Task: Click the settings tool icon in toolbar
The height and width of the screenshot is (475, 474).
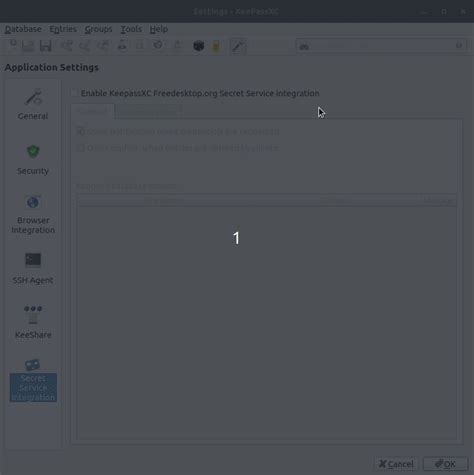Action: click(238, 46)
